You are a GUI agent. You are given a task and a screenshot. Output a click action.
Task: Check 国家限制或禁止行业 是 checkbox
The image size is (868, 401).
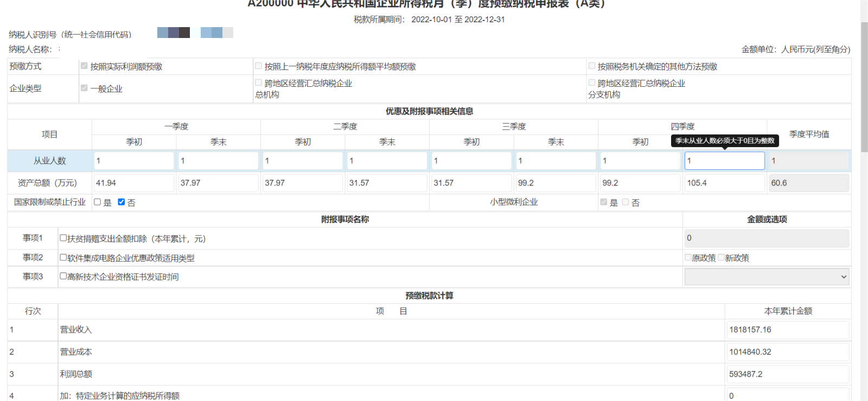pos(97,202)
